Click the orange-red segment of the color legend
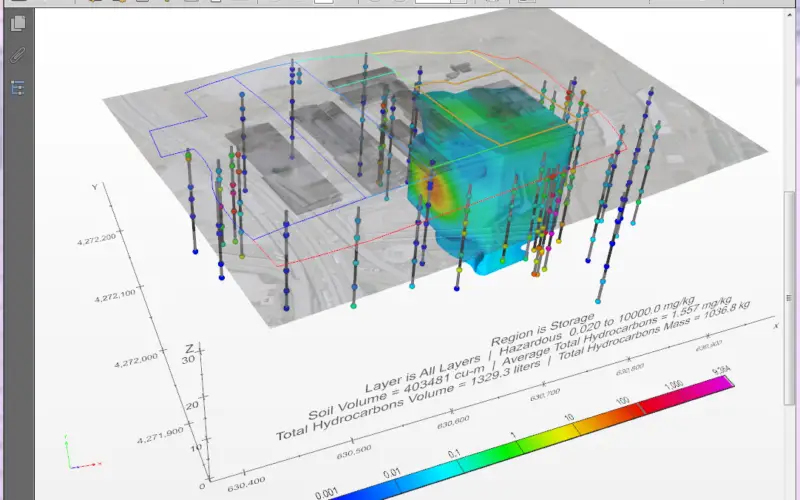Screen dimensions: 800x500 pos(610,418)
